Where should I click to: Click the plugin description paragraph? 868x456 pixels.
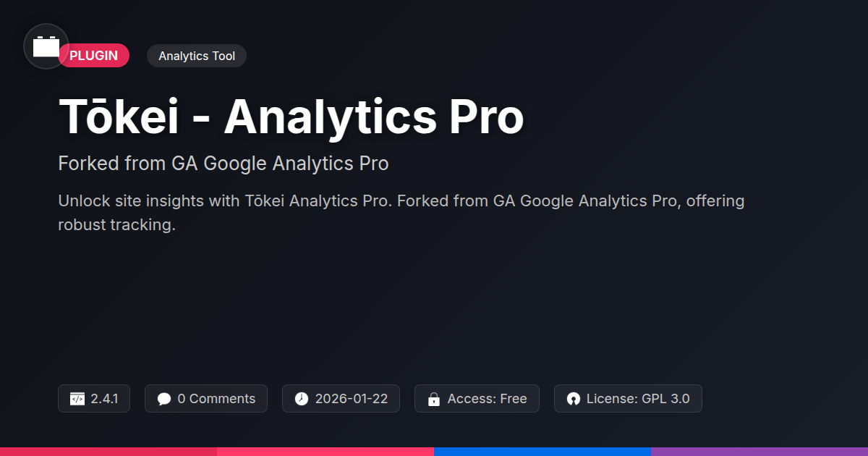pyautogui.click(x=401, y=213)
